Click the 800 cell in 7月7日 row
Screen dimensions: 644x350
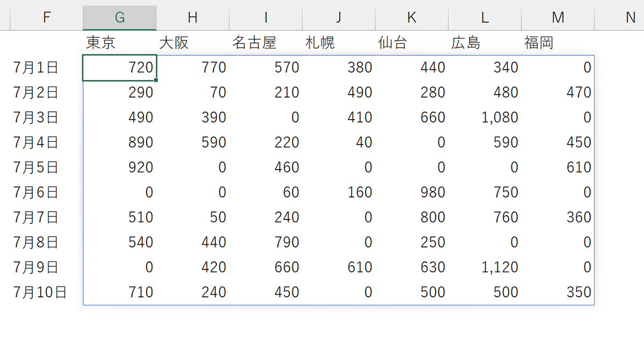pos(412,217)
